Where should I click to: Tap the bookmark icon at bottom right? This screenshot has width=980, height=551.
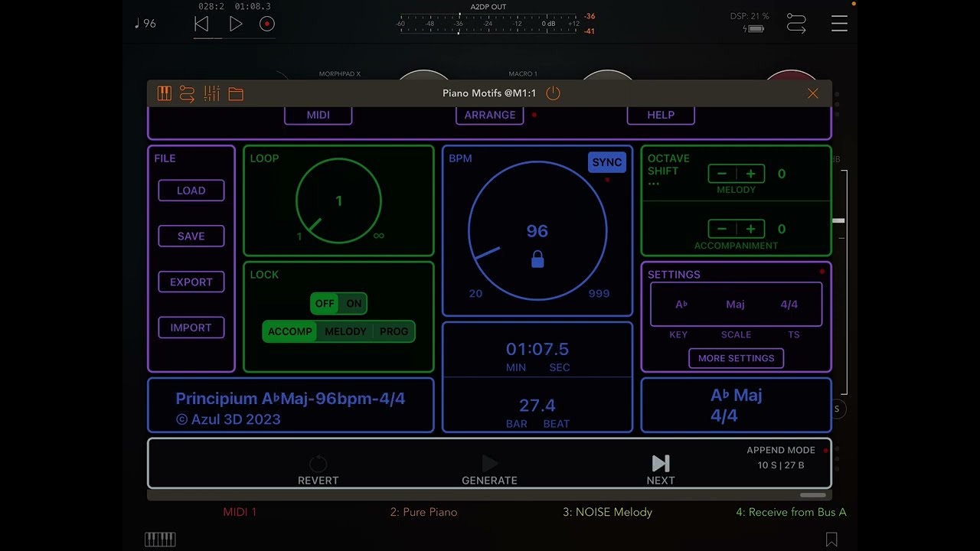click(831, 540)
